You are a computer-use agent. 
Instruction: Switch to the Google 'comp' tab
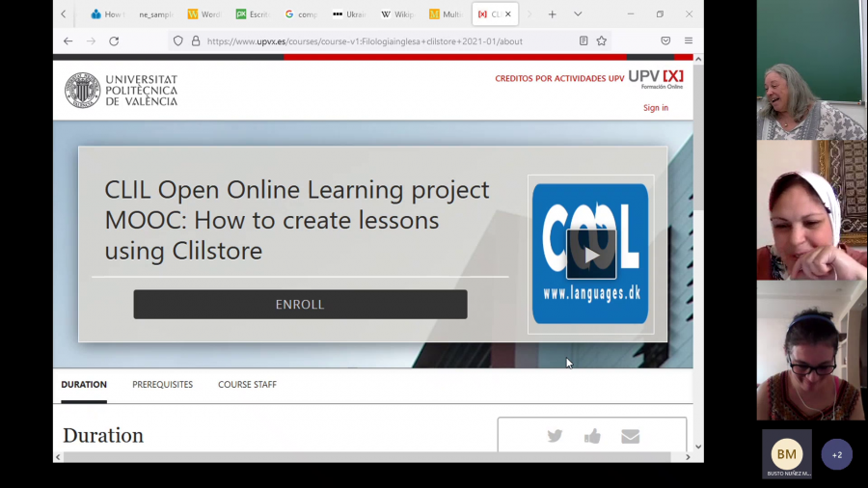301,14
